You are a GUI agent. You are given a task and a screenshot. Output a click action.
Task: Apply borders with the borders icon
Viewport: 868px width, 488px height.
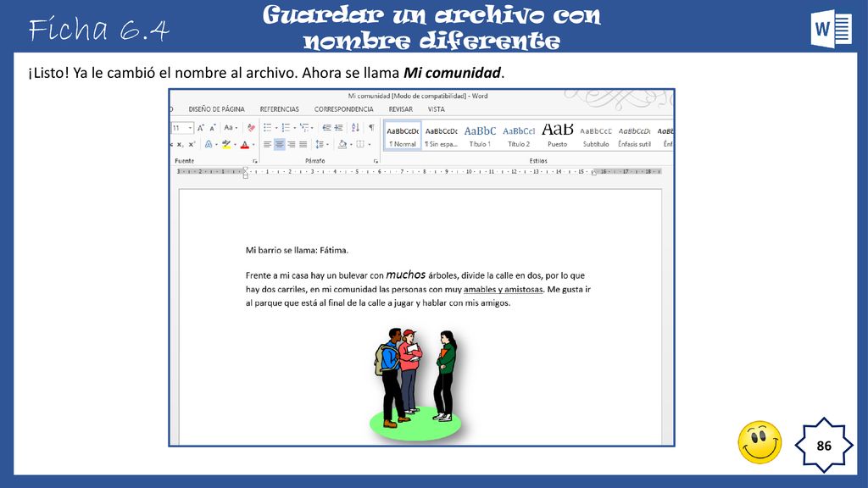[360, 144]
